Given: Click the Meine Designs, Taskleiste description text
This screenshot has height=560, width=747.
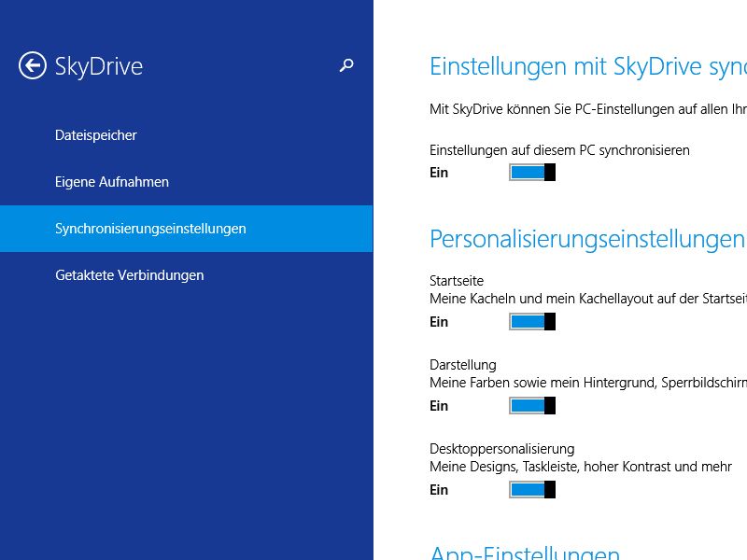Looking at the screenshot, I should [x=580, y=467].
